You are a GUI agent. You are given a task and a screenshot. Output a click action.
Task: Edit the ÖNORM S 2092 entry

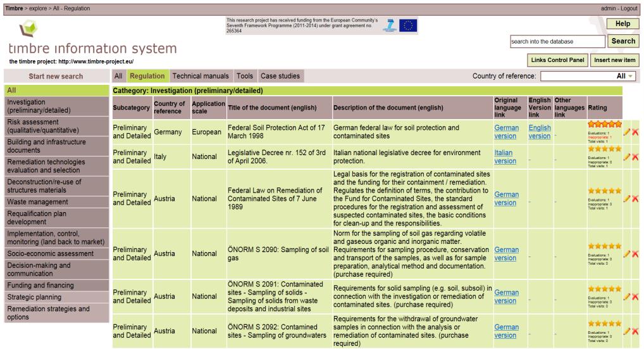pos(627,331)
